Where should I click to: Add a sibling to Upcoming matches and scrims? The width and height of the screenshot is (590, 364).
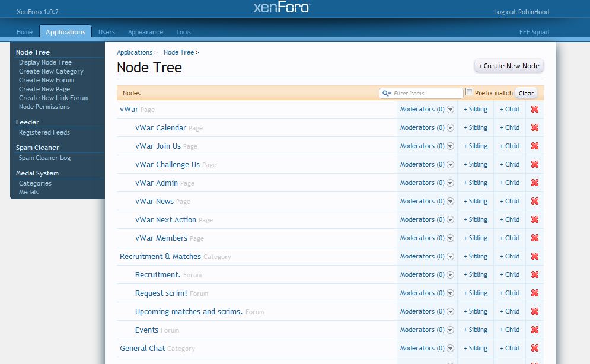click(476, 311)
